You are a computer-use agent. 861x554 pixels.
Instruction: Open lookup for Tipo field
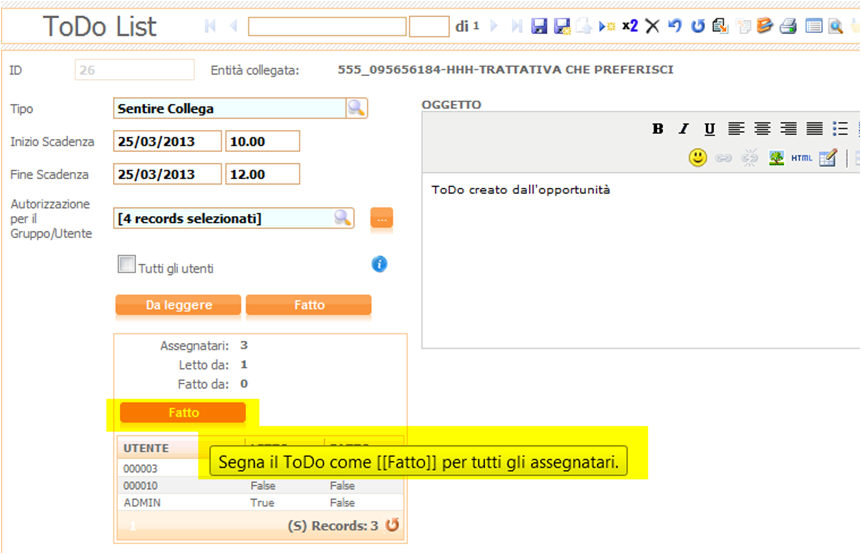click(x=356, y=108)
